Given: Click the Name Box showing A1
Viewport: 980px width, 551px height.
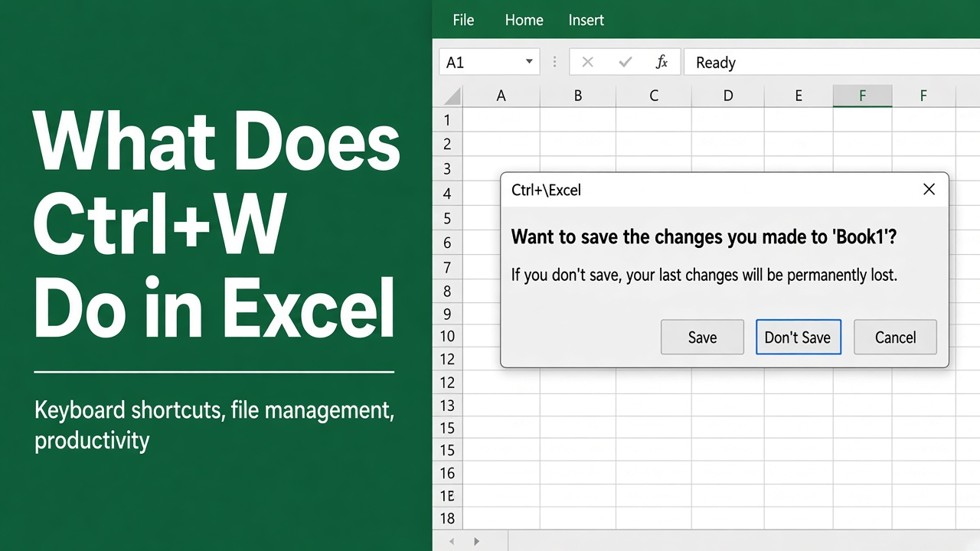Looking at the screenshot, I should (x=489, y=62).
